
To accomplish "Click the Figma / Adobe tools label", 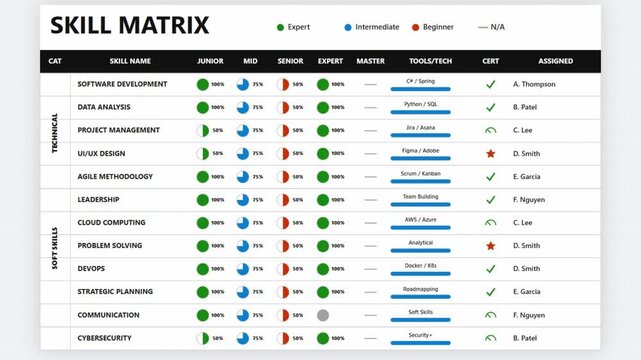I will click(420, 151).
